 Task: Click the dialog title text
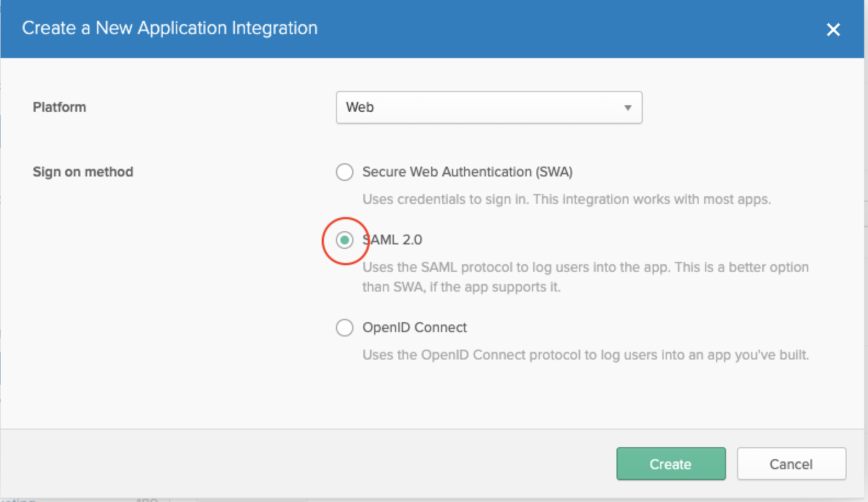coord(169,28)
